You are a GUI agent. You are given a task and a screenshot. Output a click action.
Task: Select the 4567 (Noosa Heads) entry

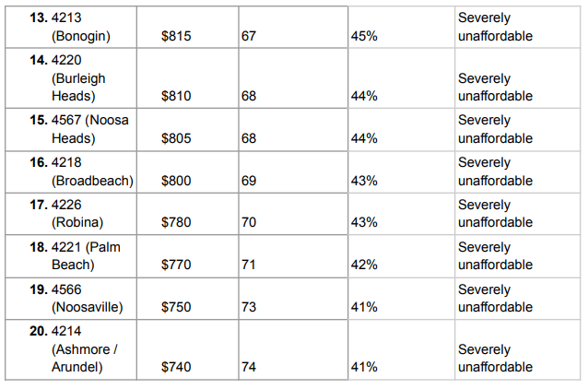point(71,130)
